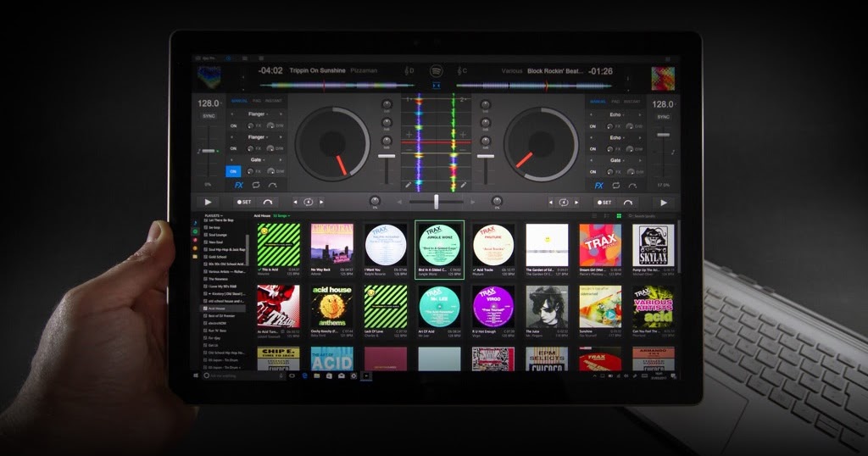Open Microsoft Edge from the taskbar
The image size is (868, 456).
coord(304,375)
